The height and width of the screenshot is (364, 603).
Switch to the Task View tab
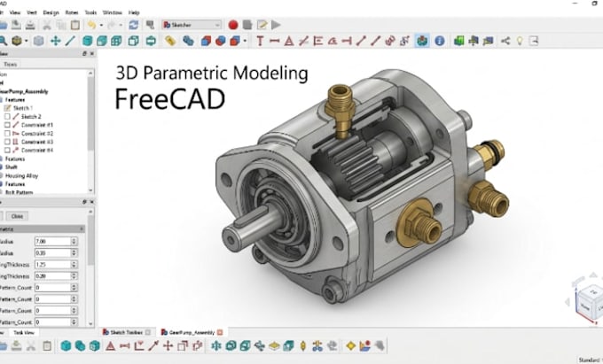coord(24,332)
